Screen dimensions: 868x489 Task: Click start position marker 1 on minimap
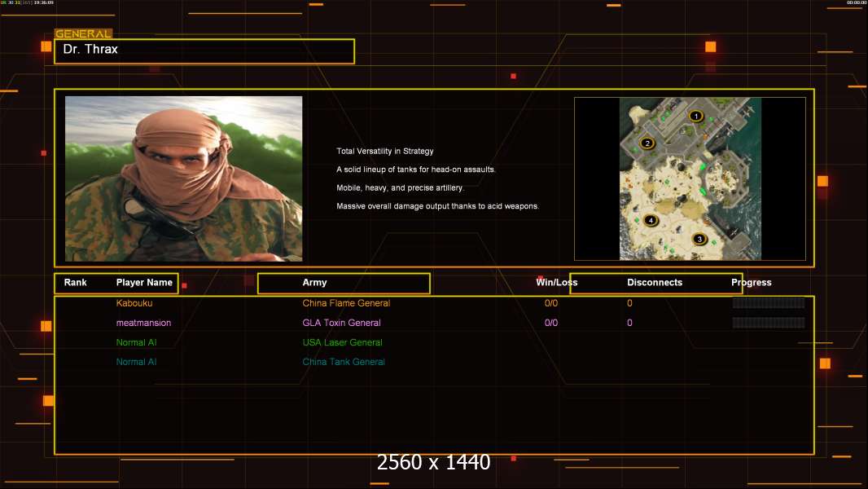click(x=695, y=117)
